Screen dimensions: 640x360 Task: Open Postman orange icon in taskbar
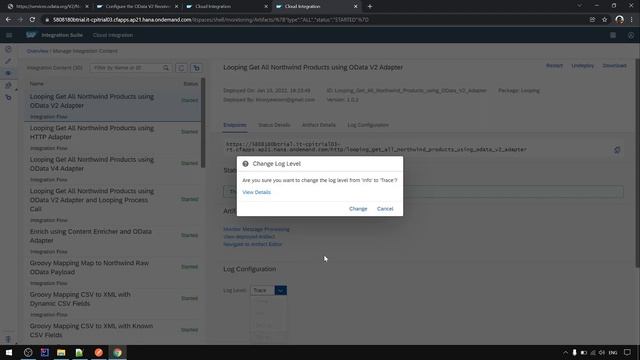(98, 352)
